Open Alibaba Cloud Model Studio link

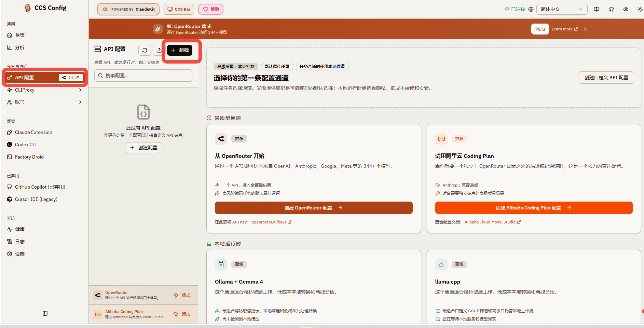(x=493, y=222)
